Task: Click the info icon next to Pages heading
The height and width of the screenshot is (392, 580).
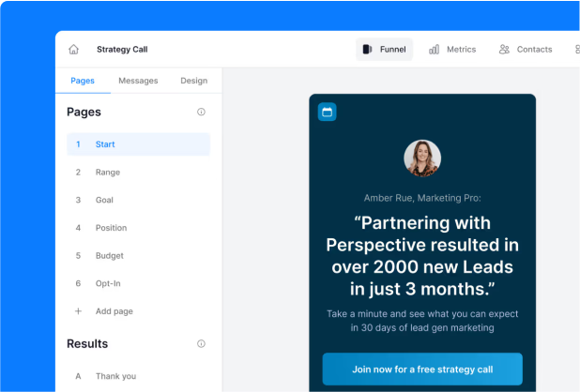Action: (x=201, y=112)
